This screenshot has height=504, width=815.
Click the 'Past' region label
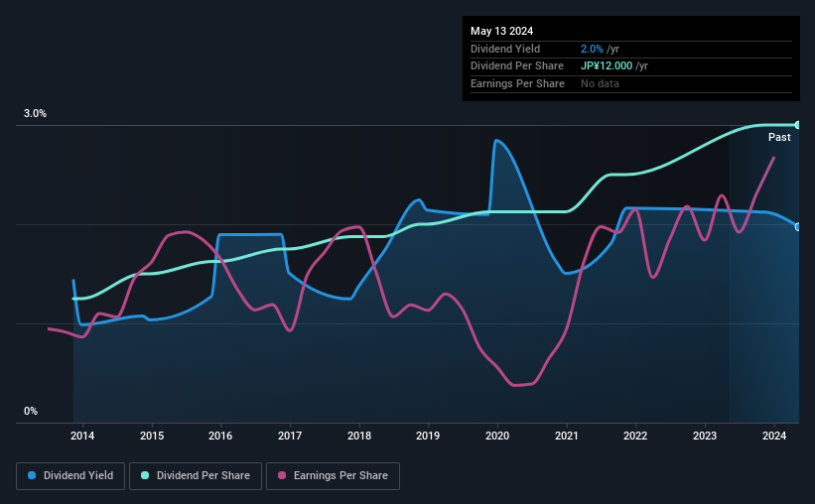[x=779, y=137]
